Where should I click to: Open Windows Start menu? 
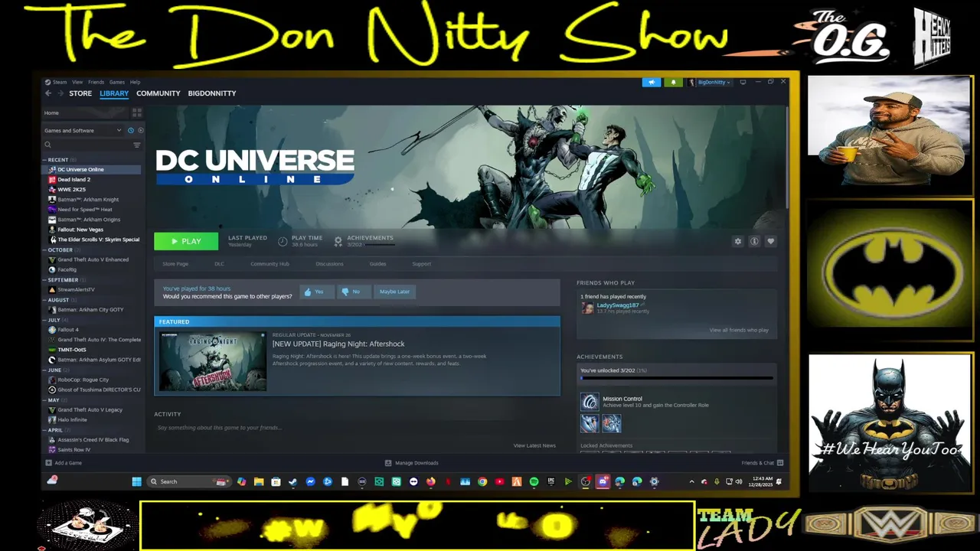pyautogui.click(x=136, y=481)
